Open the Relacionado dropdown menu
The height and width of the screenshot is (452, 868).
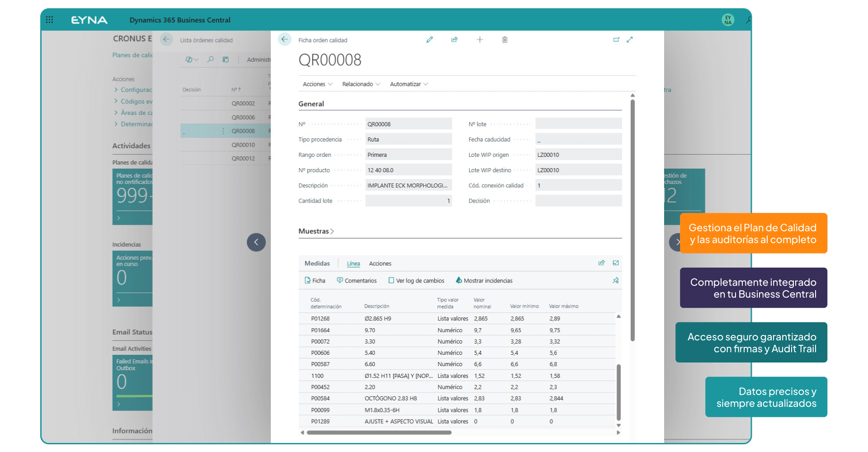click(x=361, y=84)
